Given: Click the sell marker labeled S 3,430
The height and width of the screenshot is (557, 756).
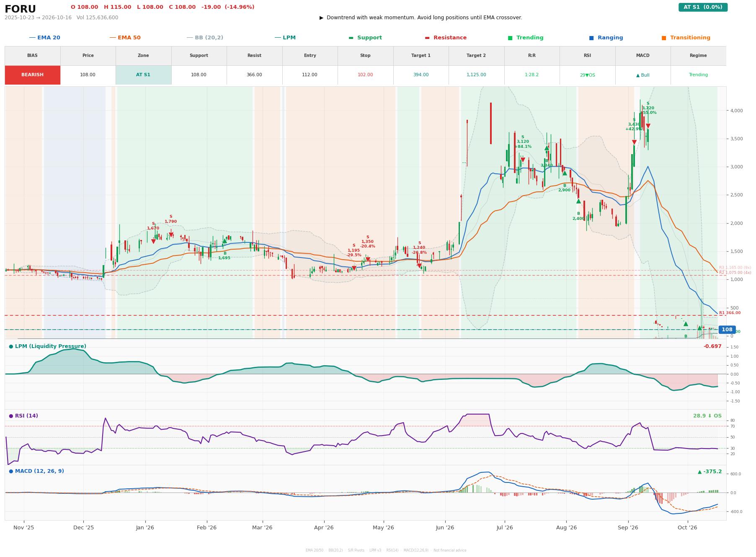Looking at the screenshot, I should click(634, 142).
